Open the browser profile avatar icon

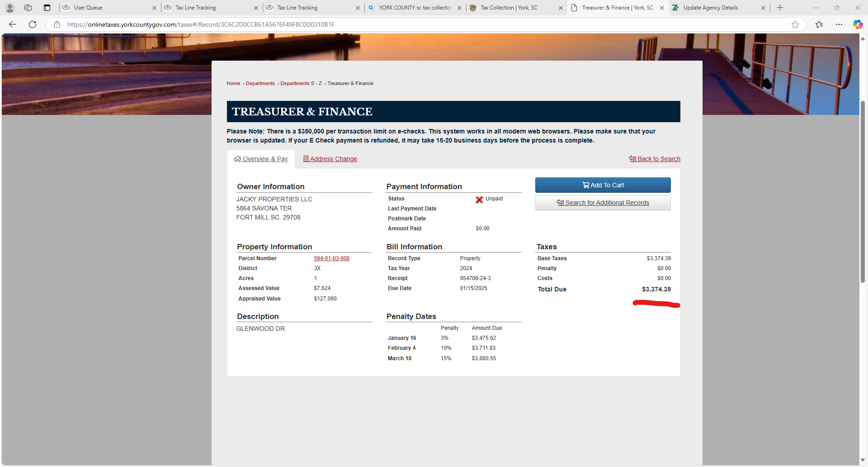pos(10,8)
